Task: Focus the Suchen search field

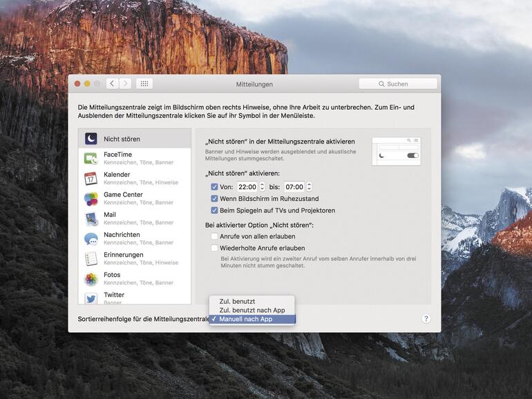Action: point(398,84)
